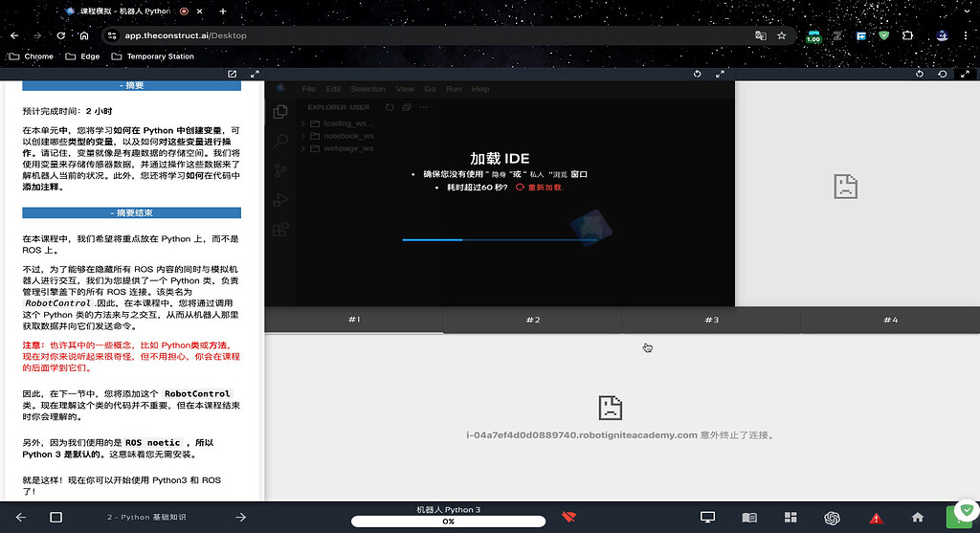
Task: Go back in browser history
Action: (14, 35)
